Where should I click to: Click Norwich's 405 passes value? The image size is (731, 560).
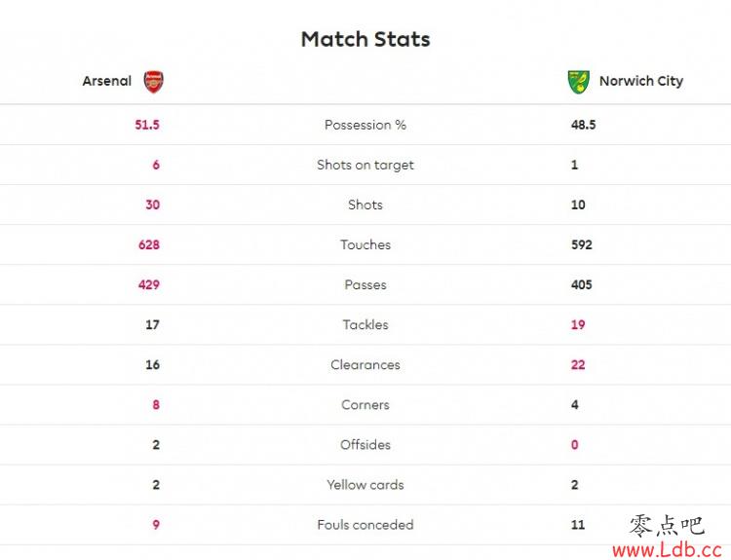coord(581,284)
